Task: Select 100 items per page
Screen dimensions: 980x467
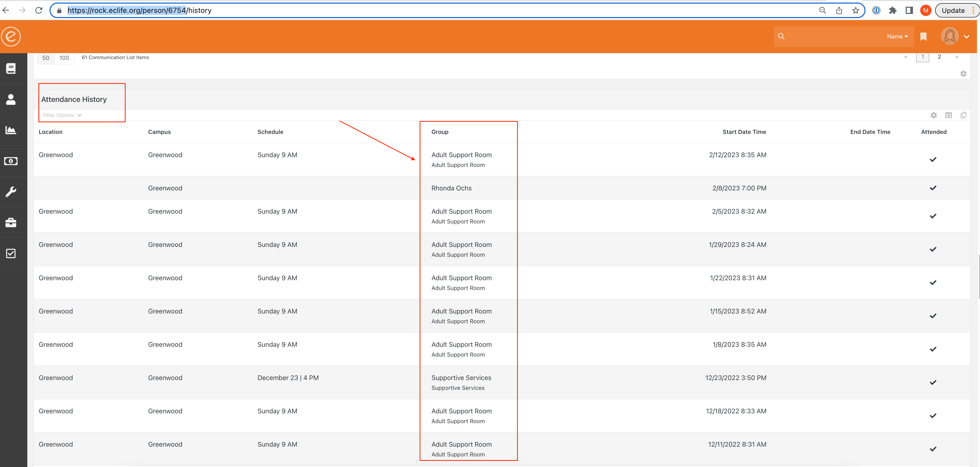Action: point(64,58)
